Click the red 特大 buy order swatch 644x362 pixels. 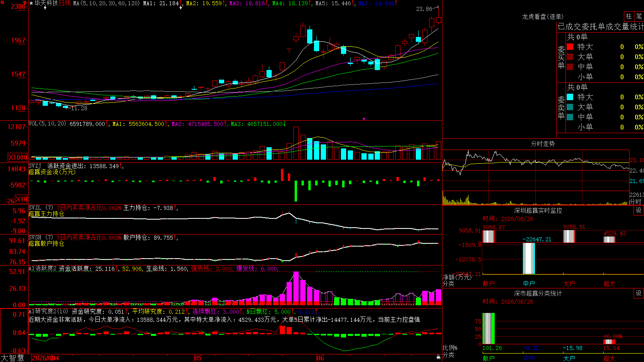tap(570, 47)
